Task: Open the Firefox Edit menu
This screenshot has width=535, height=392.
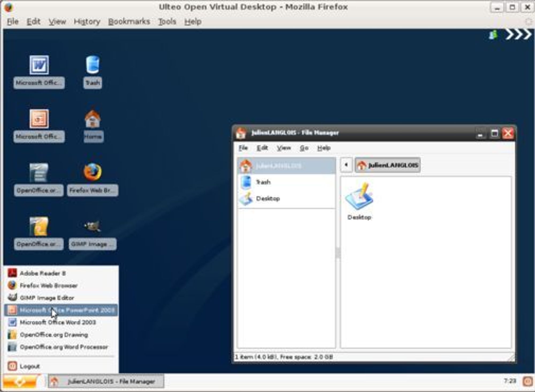Action: click(x=33, y=22)
